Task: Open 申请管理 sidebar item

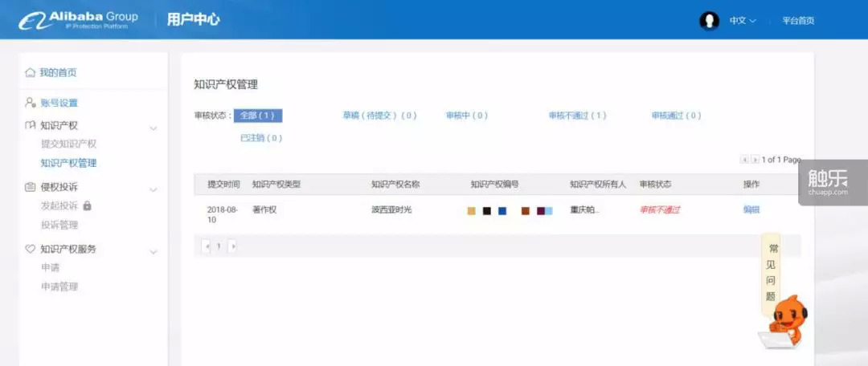Action: coord(59,287)
